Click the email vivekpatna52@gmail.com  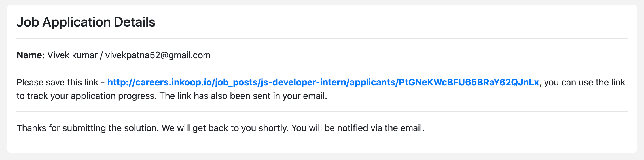tap(158, 55)
